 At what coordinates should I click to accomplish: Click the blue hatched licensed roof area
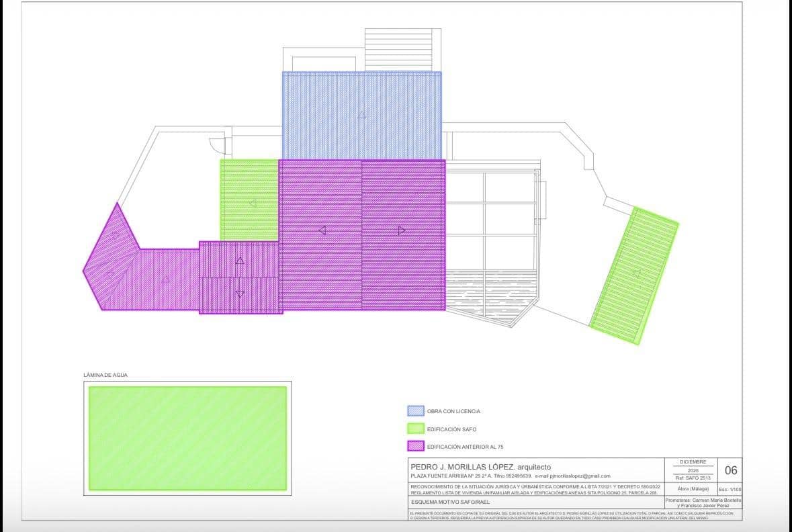click(361, 116)
